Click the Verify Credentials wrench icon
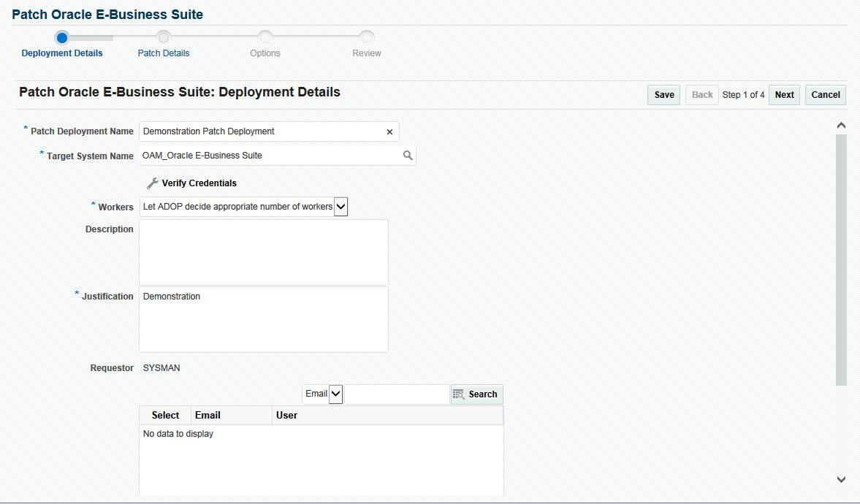Viewport: 860px width, 504px height. (x=152, y=183)
